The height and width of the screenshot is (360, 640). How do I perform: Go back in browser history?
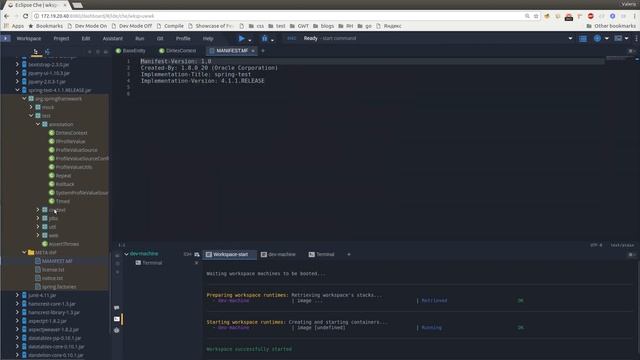point(7,16)
